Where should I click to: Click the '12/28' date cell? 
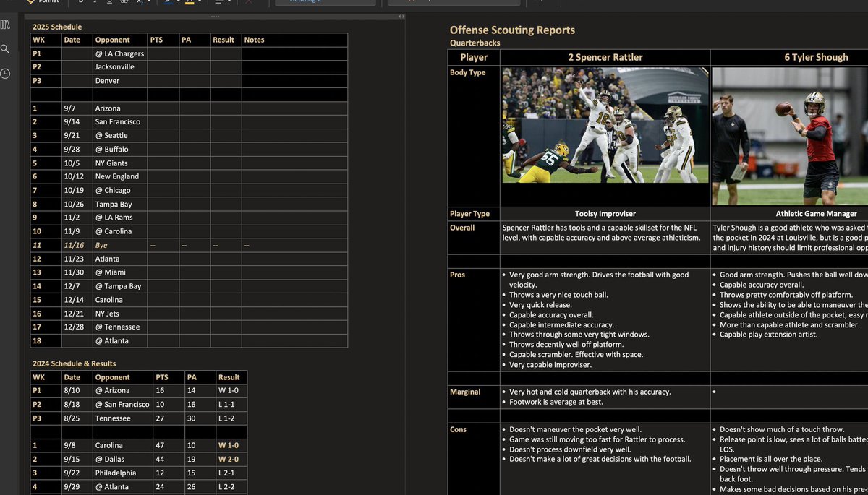coord(72,327)
